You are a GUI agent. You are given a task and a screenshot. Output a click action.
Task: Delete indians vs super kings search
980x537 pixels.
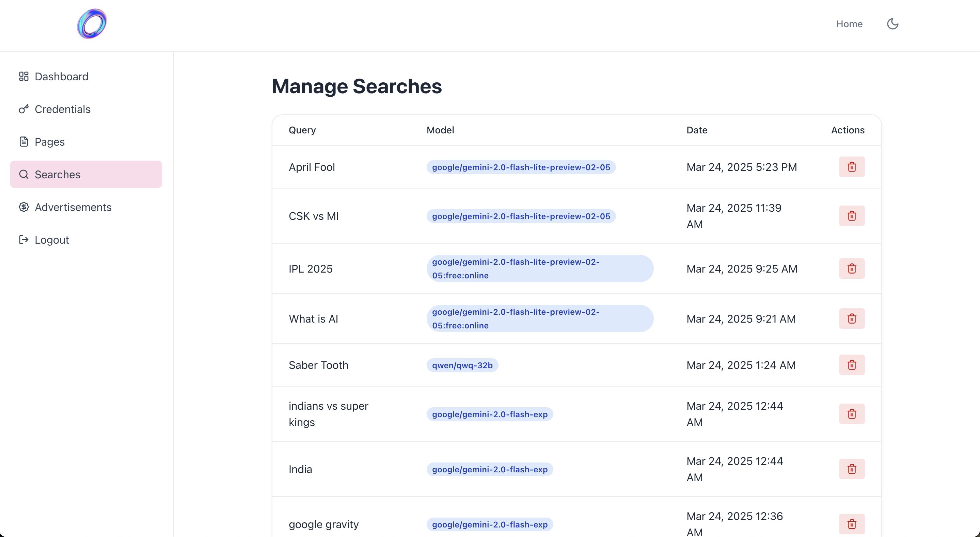click(x=851, y=414)
